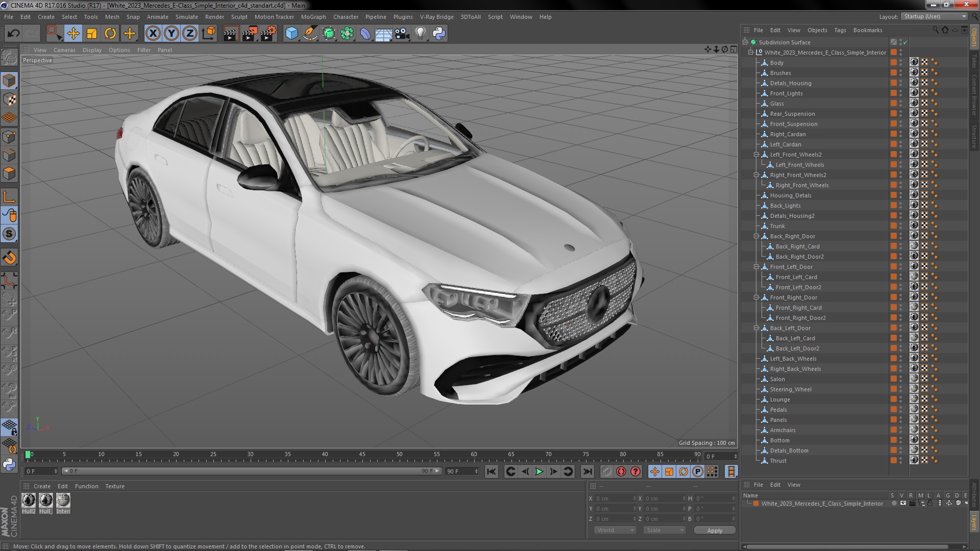Toggle Subdivision Surface enabled checkmark
This screenshot has width=980, height=551.
click(905, 42)
